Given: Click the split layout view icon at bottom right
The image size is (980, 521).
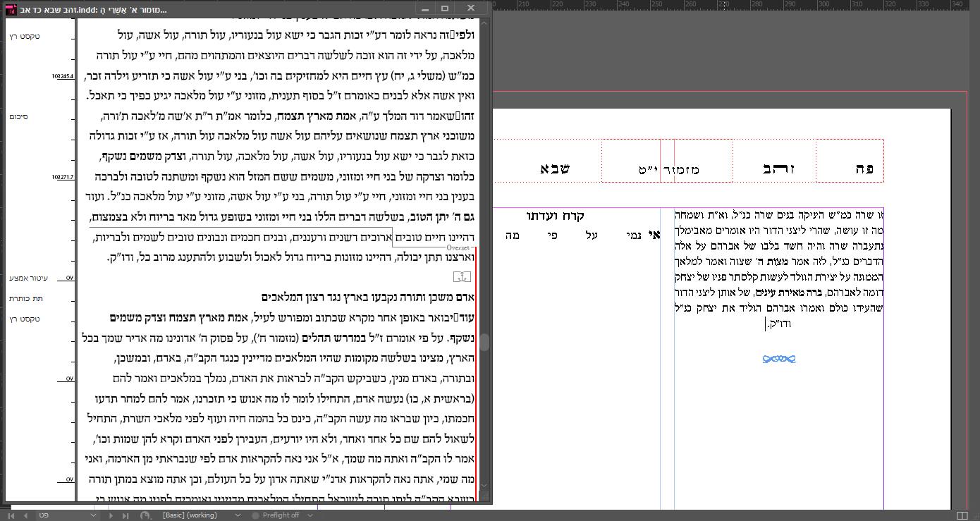Looking at the screenshot, I should coord(962,515).
